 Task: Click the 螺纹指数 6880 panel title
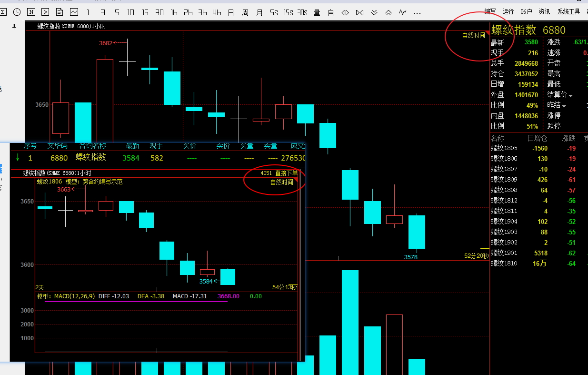point(528,30)
